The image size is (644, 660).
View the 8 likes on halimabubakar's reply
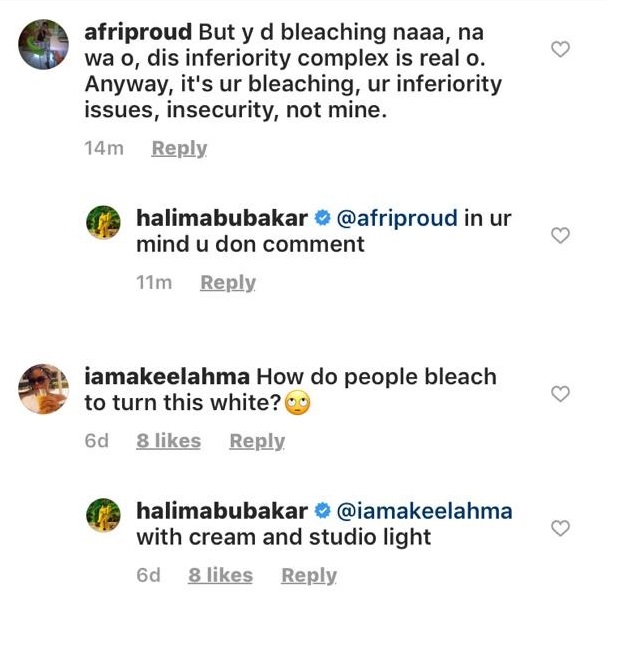point(220,575)
